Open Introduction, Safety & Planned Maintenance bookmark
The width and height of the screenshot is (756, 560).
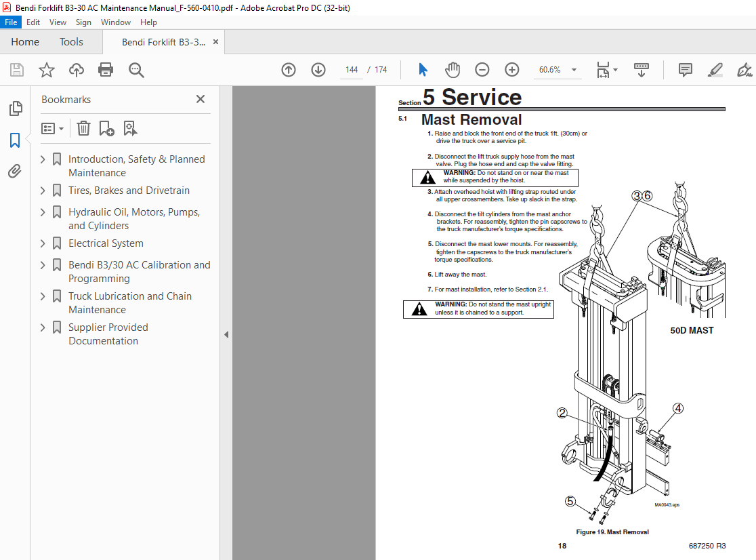[x=136, y=166]
